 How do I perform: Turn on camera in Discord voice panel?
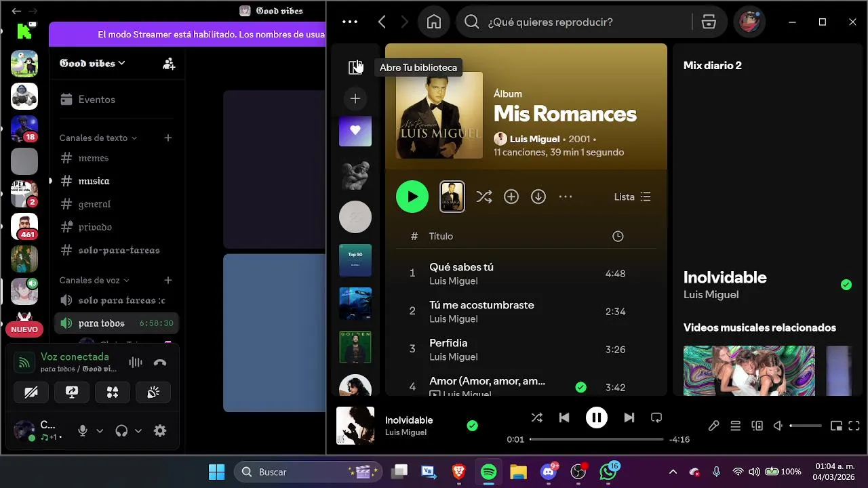click(31, 392)
